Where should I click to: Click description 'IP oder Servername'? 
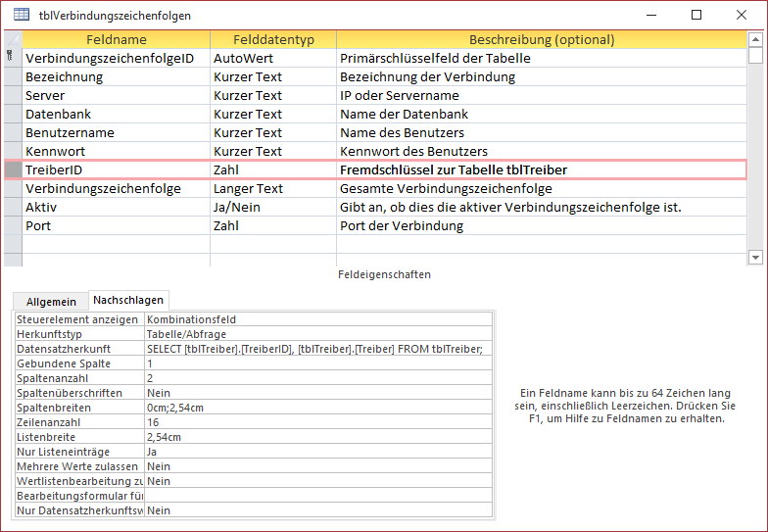[x=542, y=95]
